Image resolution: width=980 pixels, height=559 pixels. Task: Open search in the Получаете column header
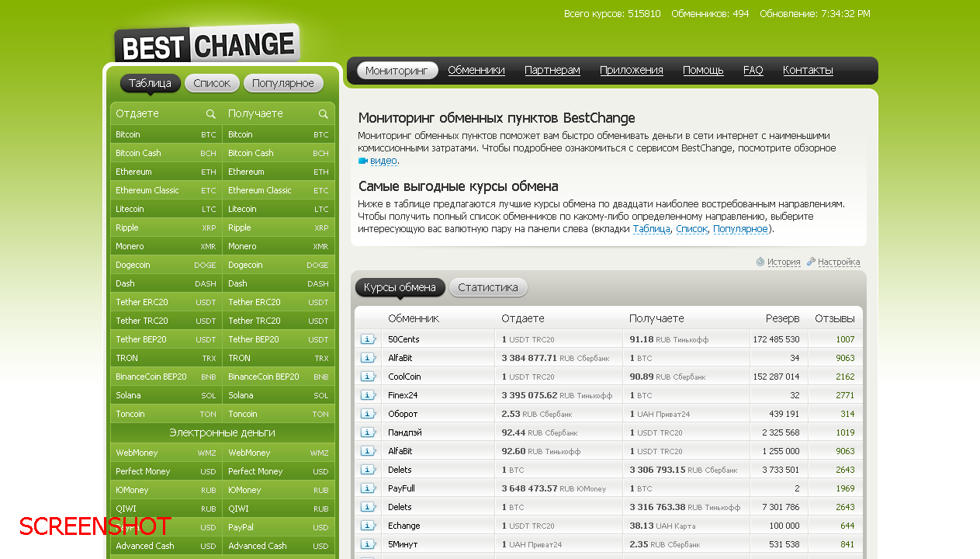324,114
